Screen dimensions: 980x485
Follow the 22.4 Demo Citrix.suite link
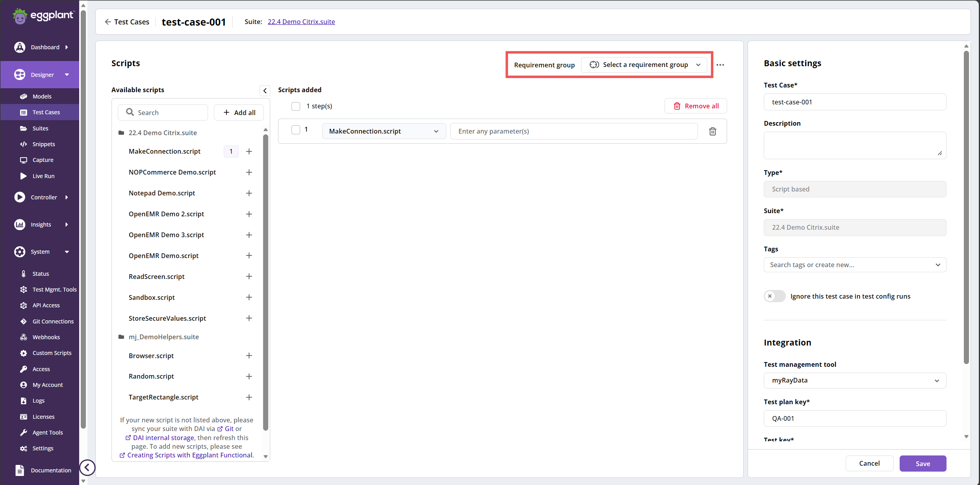(301, 22)
